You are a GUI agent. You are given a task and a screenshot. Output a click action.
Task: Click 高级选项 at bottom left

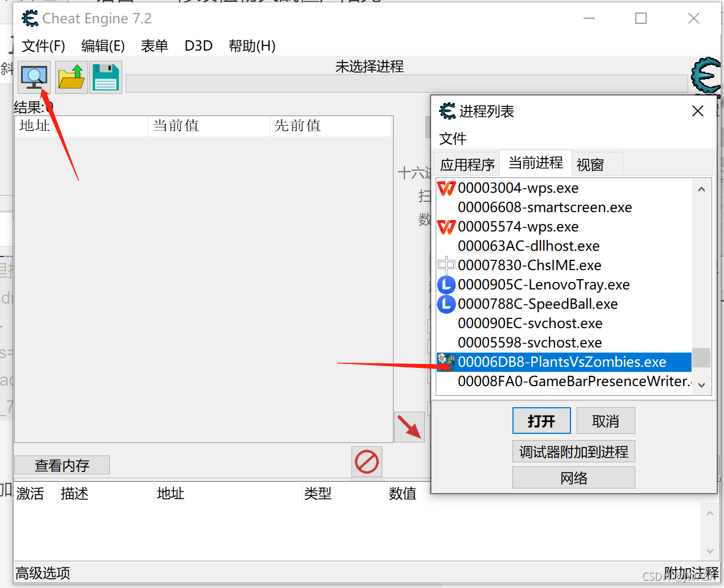pyautogui.click(x=43, y=573)
